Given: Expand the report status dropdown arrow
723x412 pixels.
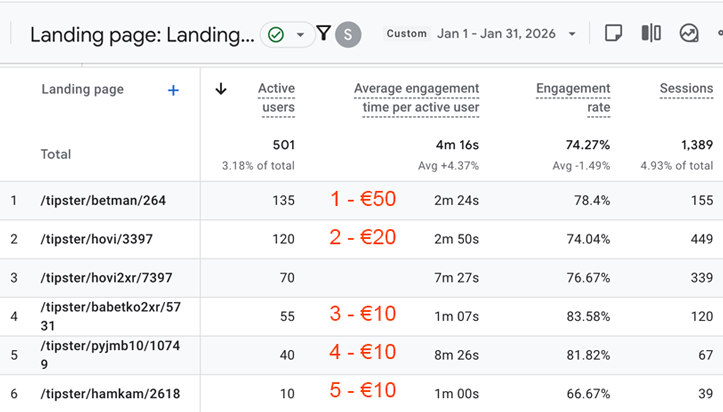Looking at the screenshot, I should tap(300, 35).
